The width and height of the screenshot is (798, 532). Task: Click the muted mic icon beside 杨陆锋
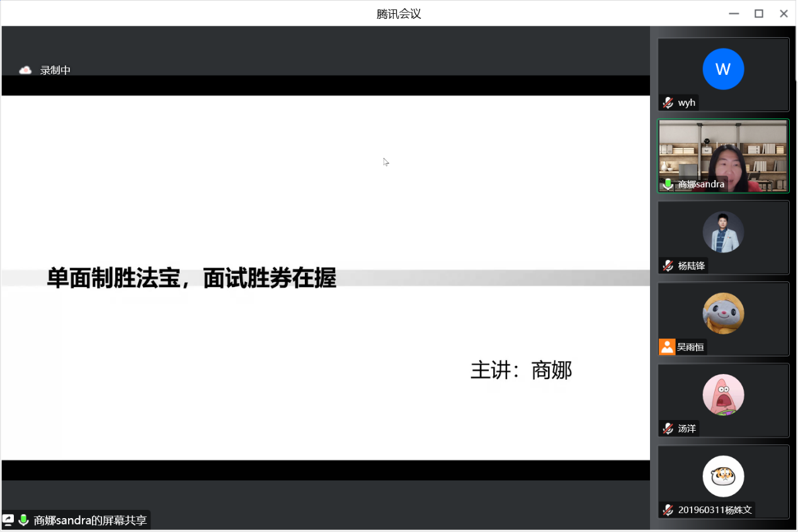pyautogui.click(x=668, y=266)
